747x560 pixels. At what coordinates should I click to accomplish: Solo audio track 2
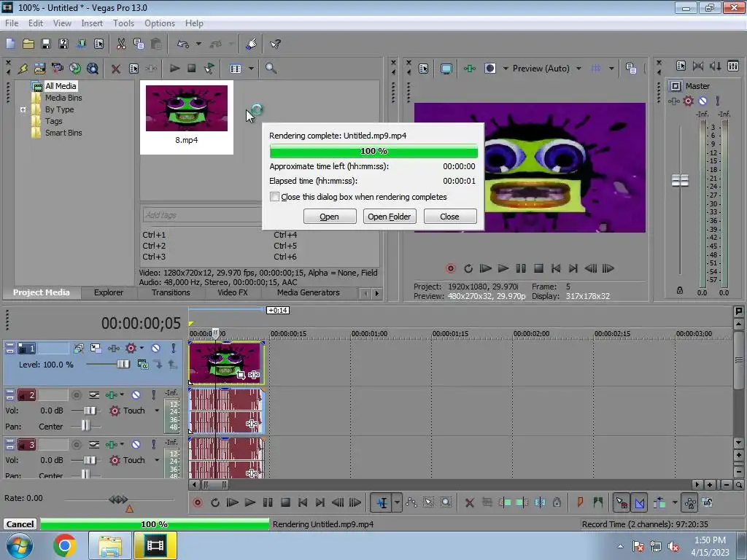click(153, 394)
